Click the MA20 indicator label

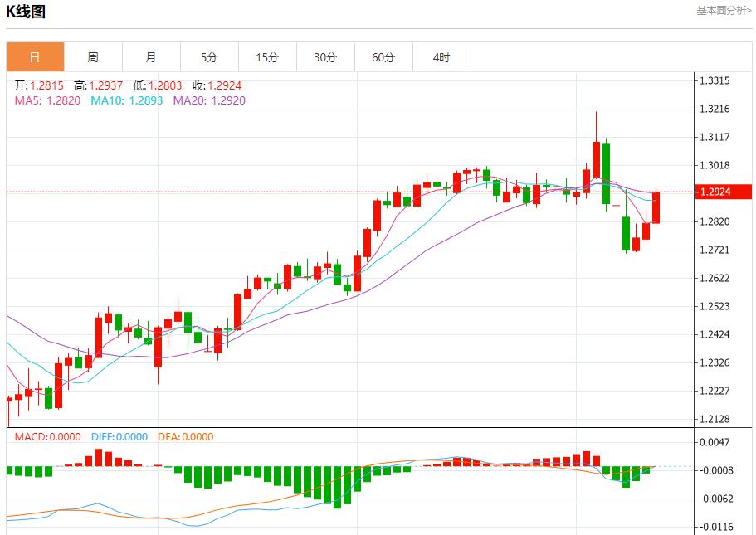pyautogui.click(x=209, y=100)
